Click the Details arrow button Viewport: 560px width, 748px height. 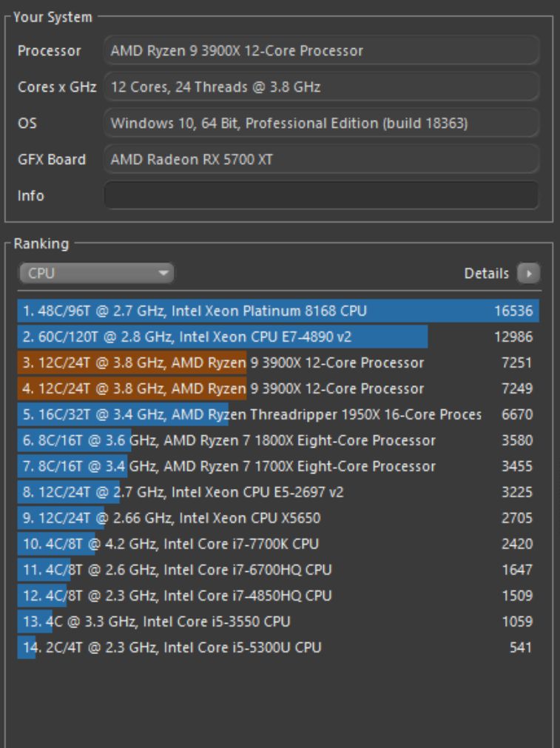[528, 273]
